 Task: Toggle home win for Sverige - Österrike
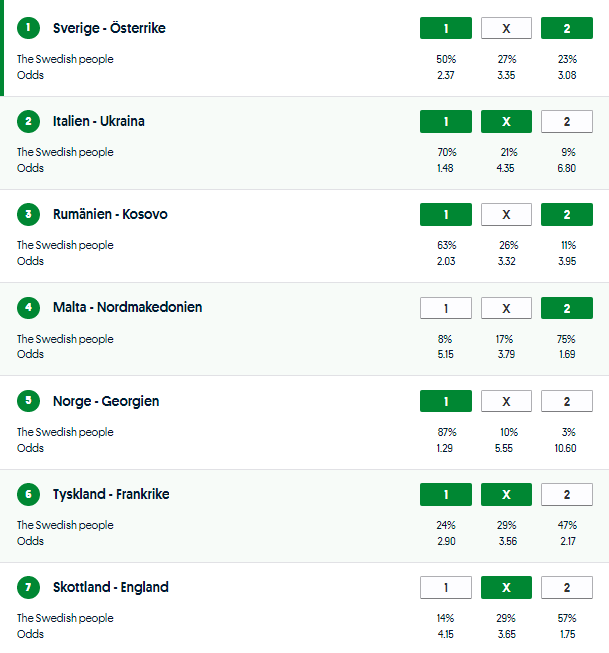click(x=446, y=28)
